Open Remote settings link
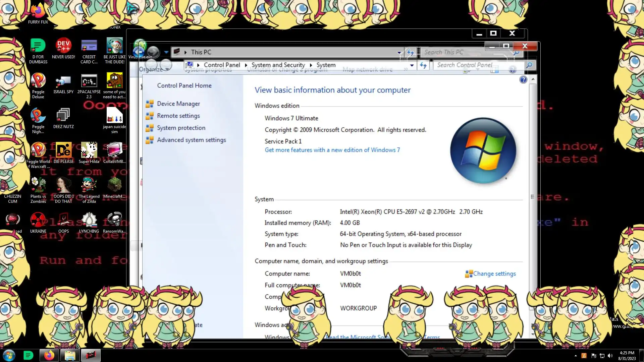The width and height of the screenshot is (644, 362). point(178,116)
